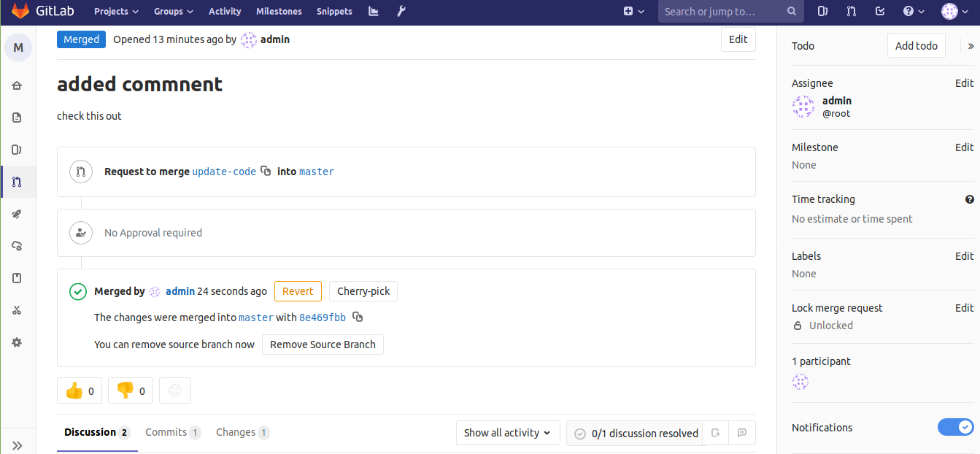Screen dimensions: 980x454
Task: Edit the Assignee in sidebar
Action: coord(965,83)
